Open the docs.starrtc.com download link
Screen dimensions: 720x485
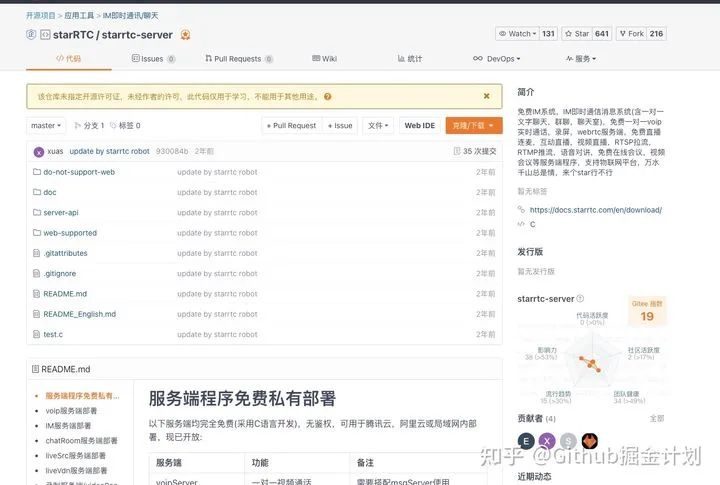click(x=596, y=210)
